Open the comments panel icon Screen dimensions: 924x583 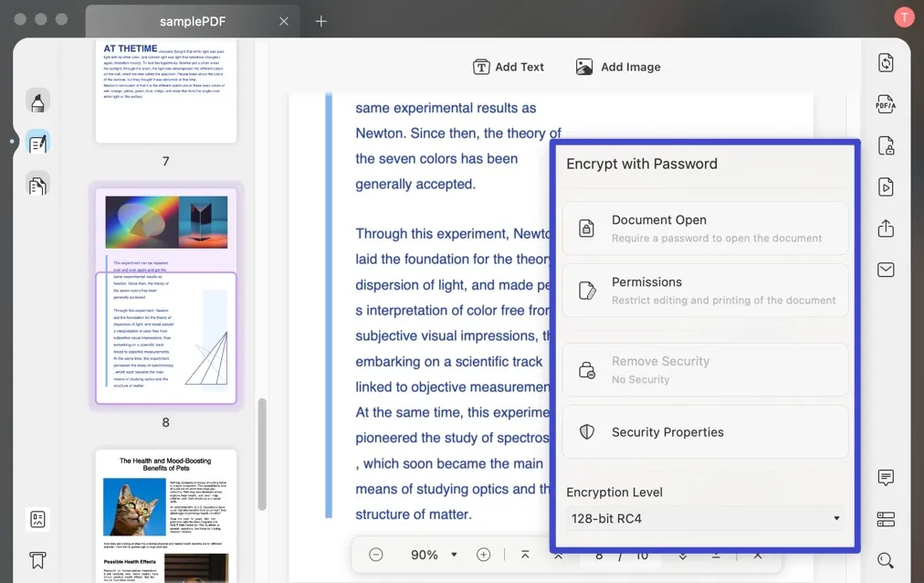pyautogui.click(x=886, y=478)
